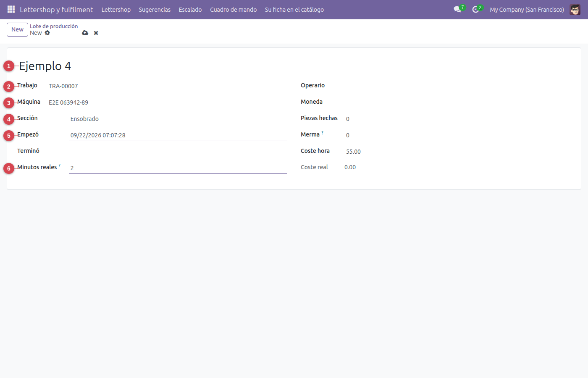
Task: Open the Escalado menu
Action: (x=190, y=9)
